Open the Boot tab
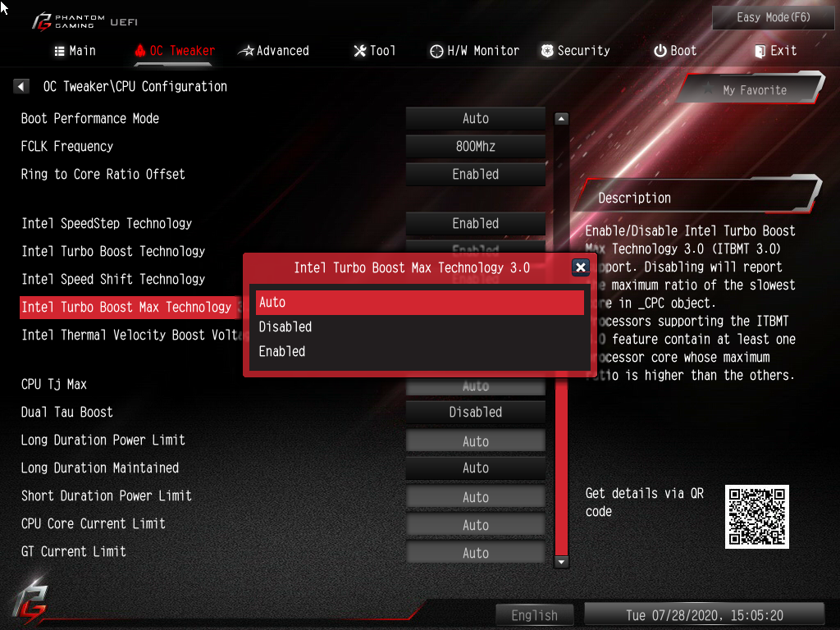Viewport: 840px width, 630px height. pos(675,51)
